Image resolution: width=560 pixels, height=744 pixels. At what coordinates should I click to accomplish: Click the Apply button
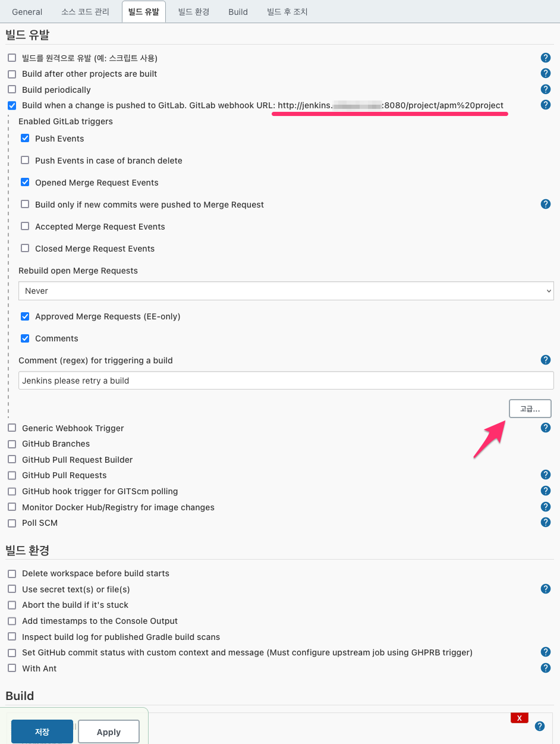point(109,732)
